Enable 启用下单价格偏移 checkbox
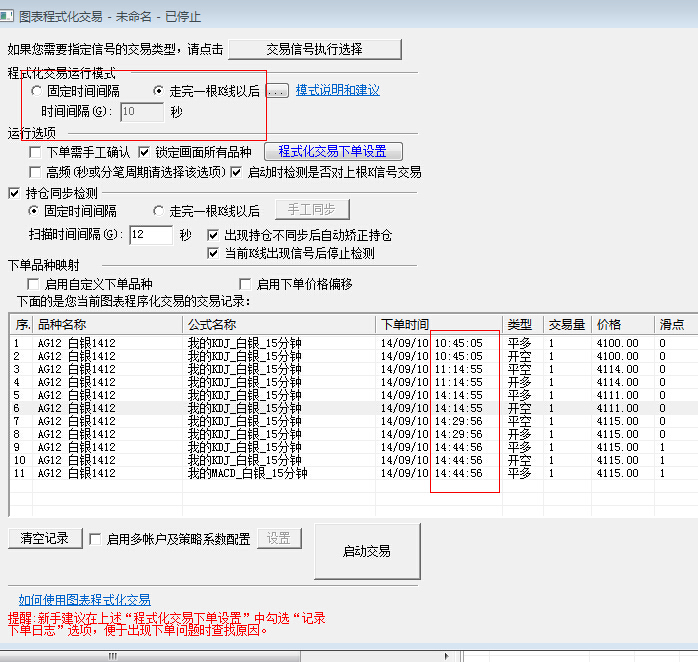 245,285
